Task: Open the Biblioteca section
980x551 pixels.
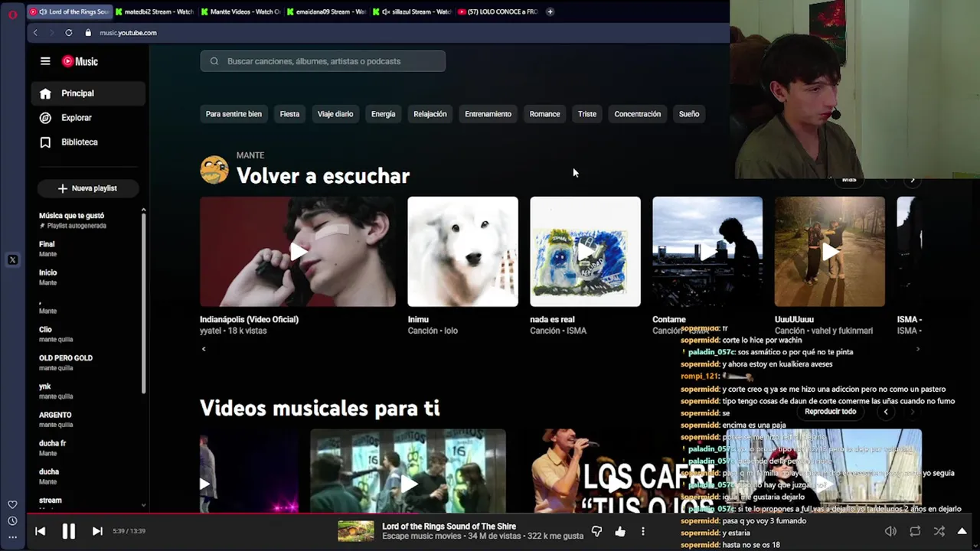Action: tap(88, 142)
